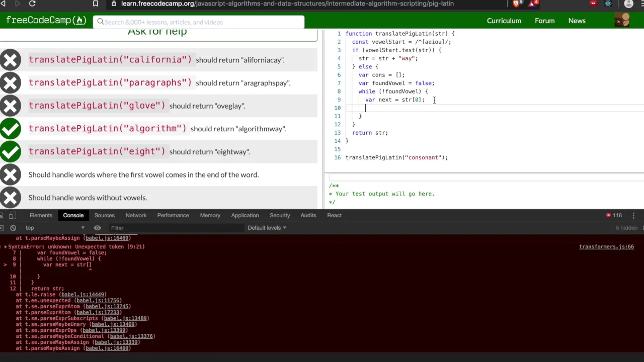
Task: Open the babel.js:13339 stack link
Action: [x=116, y=342]
